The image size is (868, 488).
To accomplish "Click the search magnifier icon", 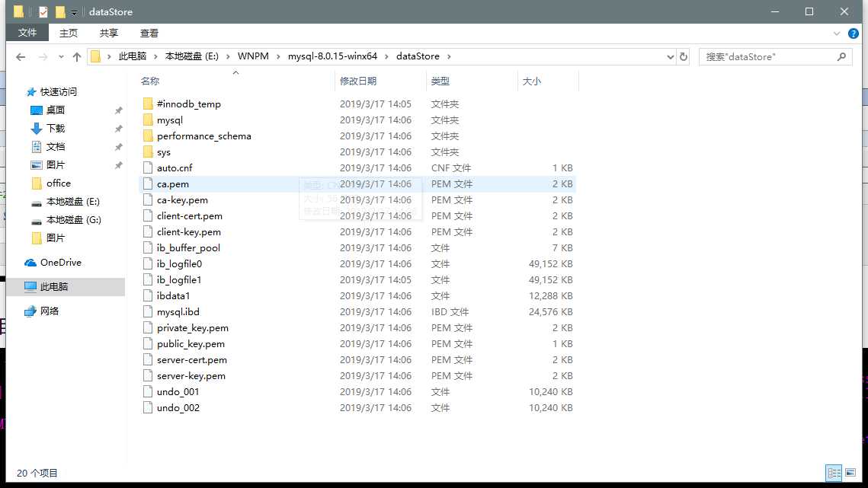I will (841, 56).
